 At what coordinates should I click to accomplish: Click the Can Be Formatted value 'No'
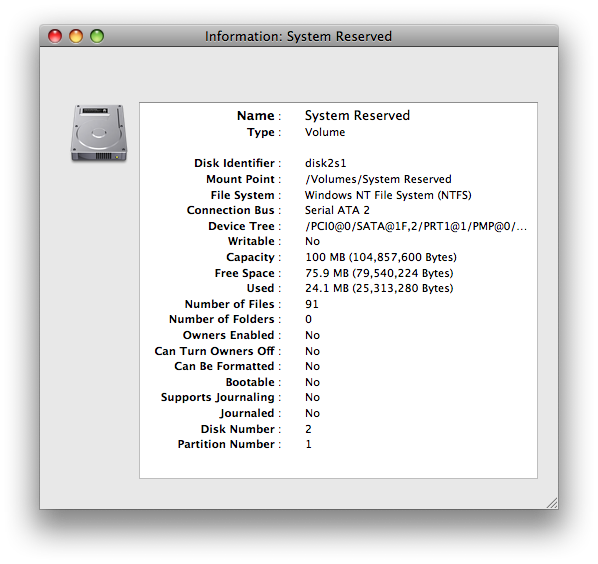(x=312, y=366)
